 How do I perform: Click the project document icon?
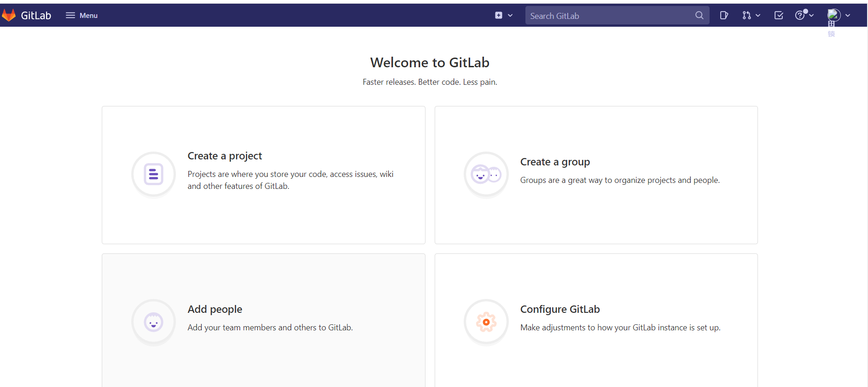click(x=153, y=174)
